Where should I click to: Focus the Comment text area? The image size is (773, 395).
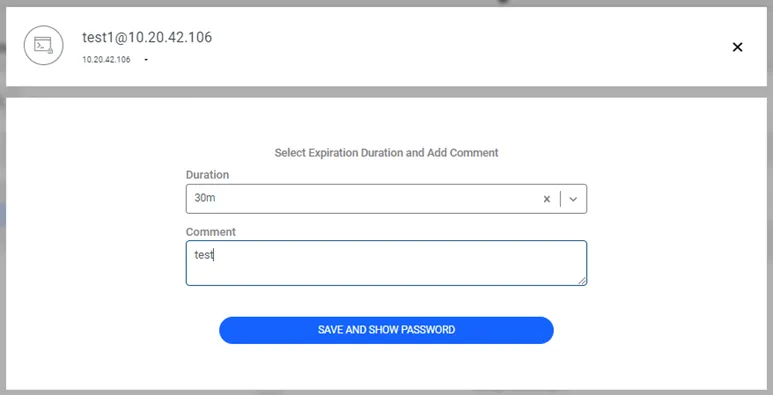click(x=386, y=263)
